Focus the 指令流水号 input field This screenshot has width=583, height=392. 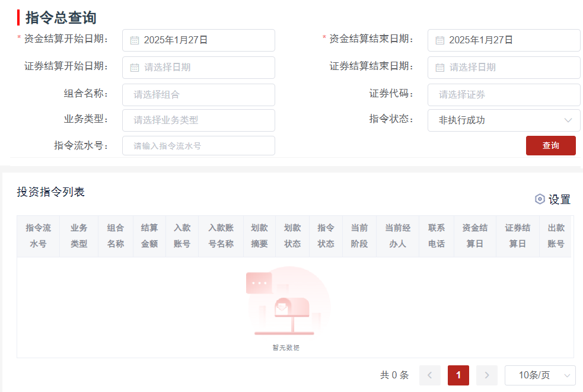click(x=198, y=146)
